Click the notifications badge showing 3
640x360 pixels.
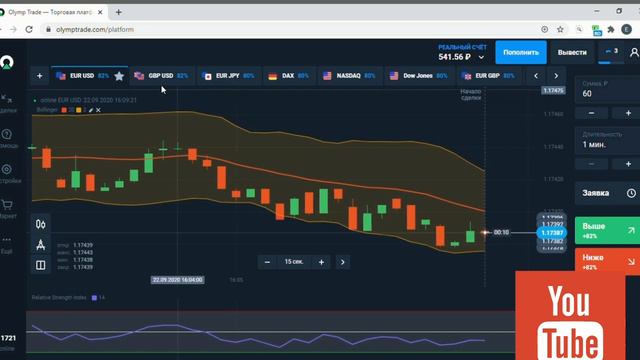(x=611, y=52)
